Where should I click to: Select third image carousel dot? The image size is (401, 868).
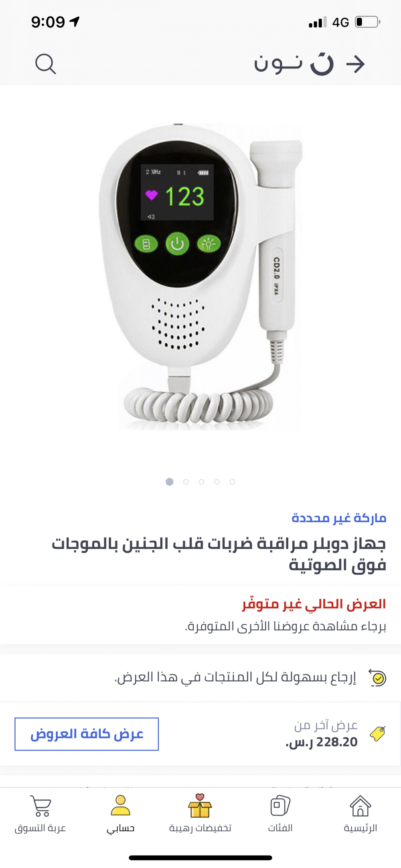point(201,482)
